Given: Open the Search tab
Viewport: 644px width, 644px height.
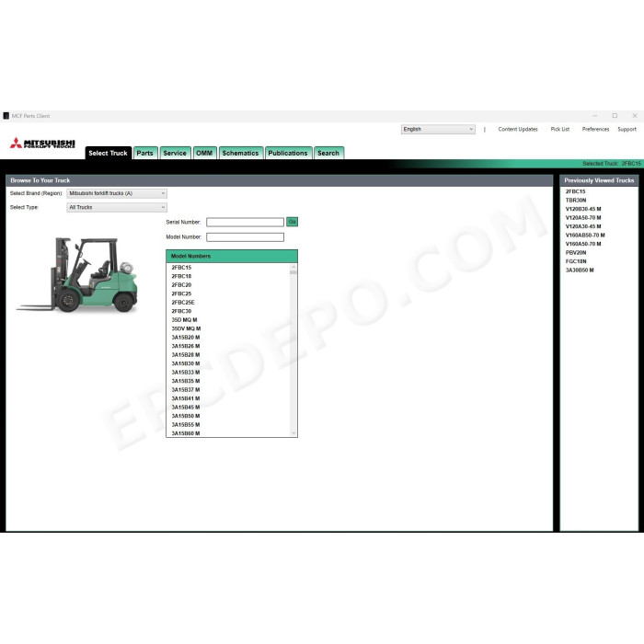Looking at the screenshot, I should coord(328,153).
